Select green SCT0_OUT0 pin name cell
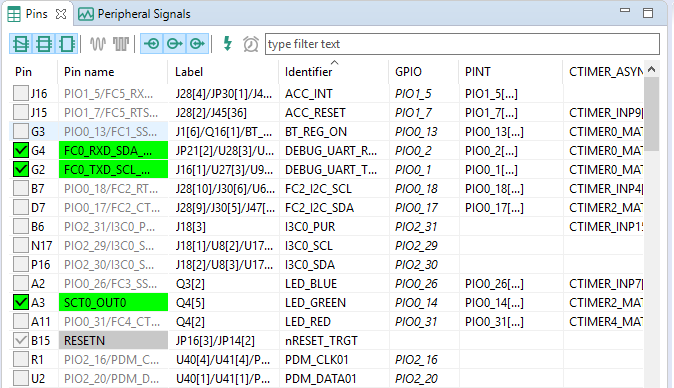Viewport: 674px width, 388px height. pos(113,302)
